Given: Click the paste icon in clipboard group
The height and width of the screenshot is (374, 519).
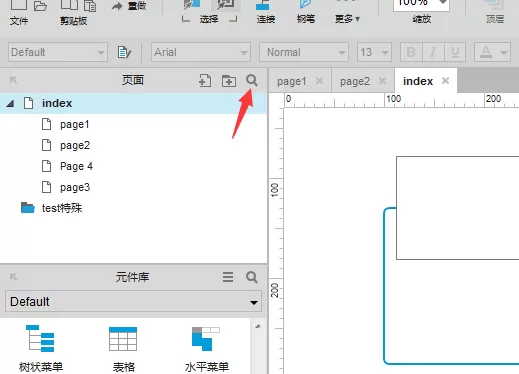Looking at the screenshot, I should pyautogui.click(x=90, y=6).
